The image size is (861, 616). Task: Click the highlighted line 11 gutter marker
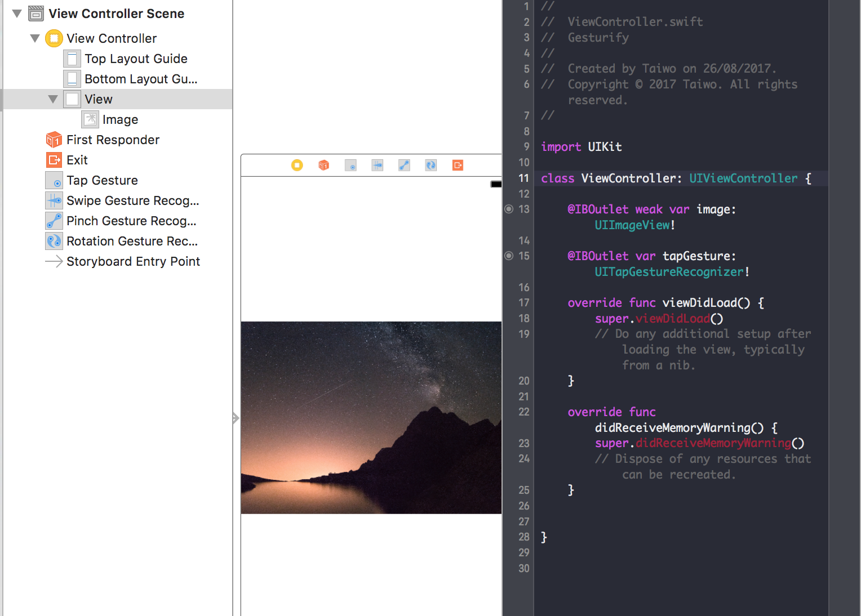(524, 178)
